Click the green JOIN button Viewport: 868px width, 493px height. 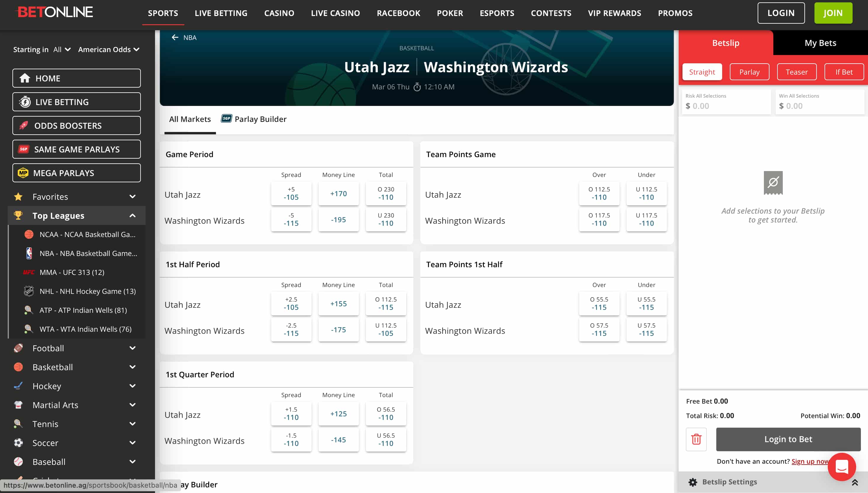pyautogui.click(x=833, y=13)
